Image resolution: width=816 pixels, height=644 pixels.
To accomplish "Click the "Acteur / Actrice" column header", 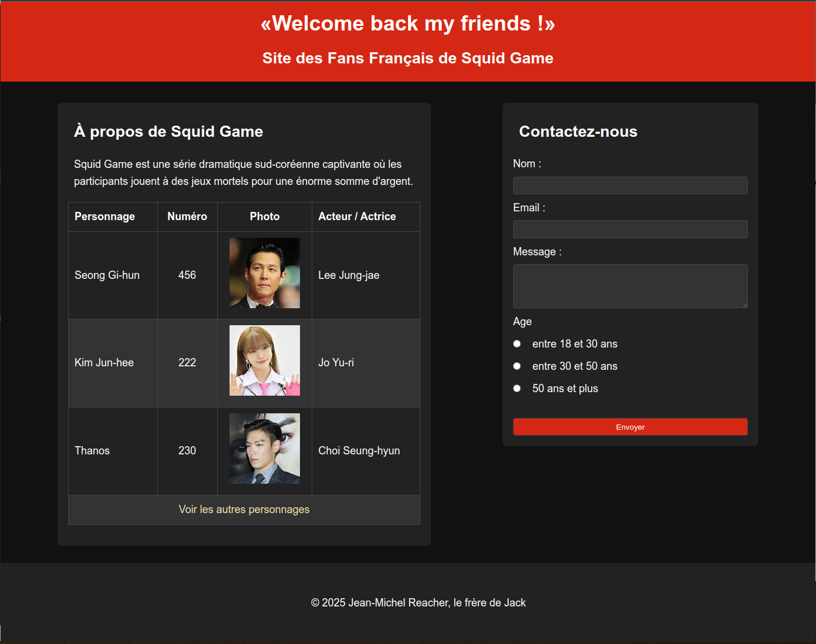I will (x=357, y=217).
